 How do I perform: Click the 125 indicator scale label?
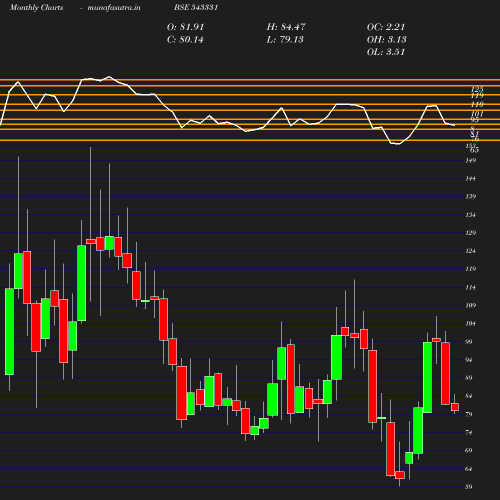pyautogui.click(x=477, y=89)
